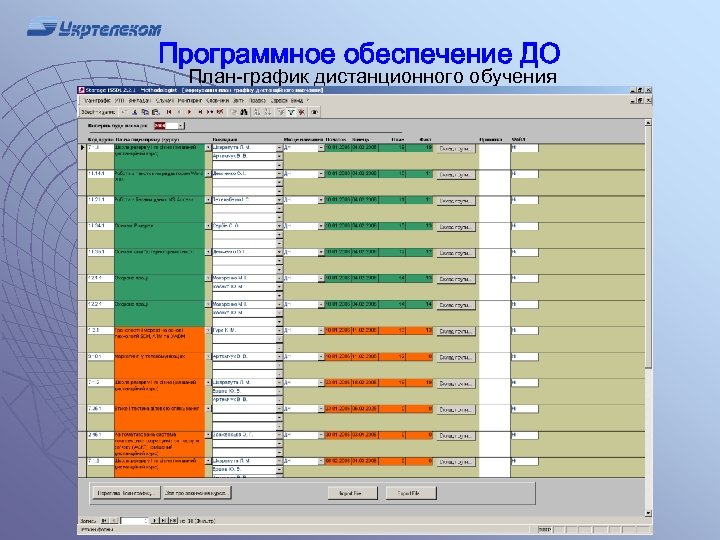720x540 pixels.
Task: Click the last-record toolbar icon
Action: tap(200, 112)
